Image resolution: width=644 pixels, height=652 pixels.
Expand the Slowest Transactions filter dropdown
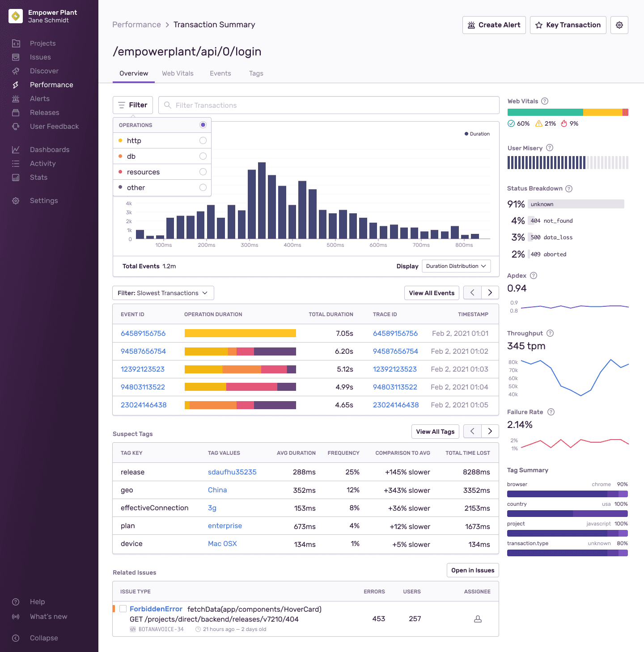pyautogui.click(x=163, y=293)
